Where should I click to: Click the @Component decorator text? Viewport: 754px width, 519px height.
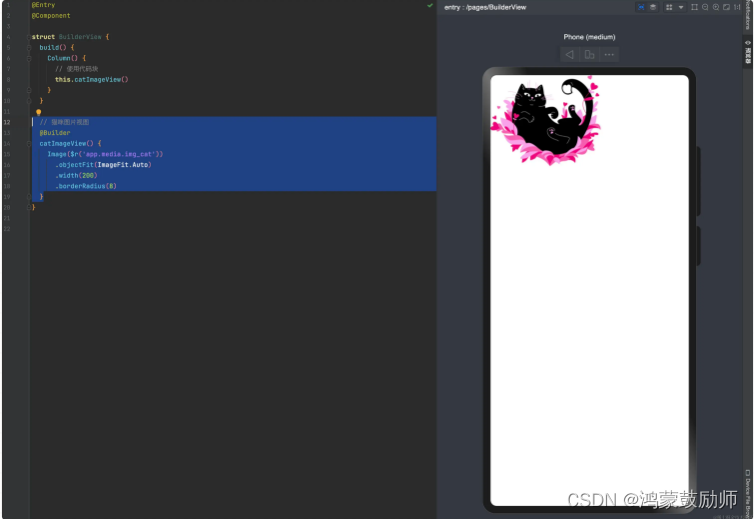point(51,15)
